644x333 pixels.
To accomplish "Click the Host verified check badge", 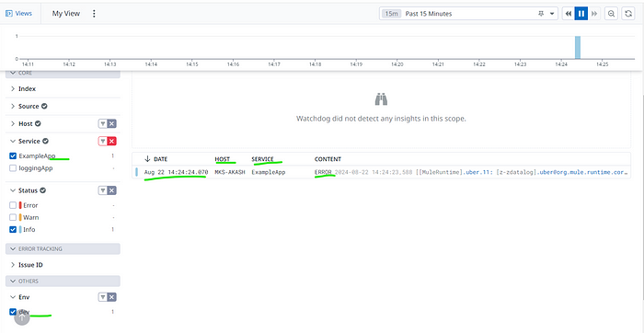I will 38,123.
